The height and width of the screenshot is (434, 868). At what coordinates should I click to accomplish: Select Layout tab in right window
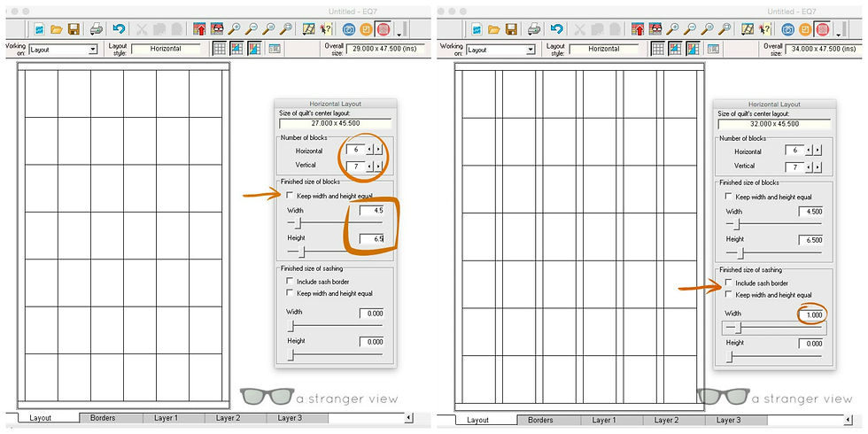tap(477, 420)
